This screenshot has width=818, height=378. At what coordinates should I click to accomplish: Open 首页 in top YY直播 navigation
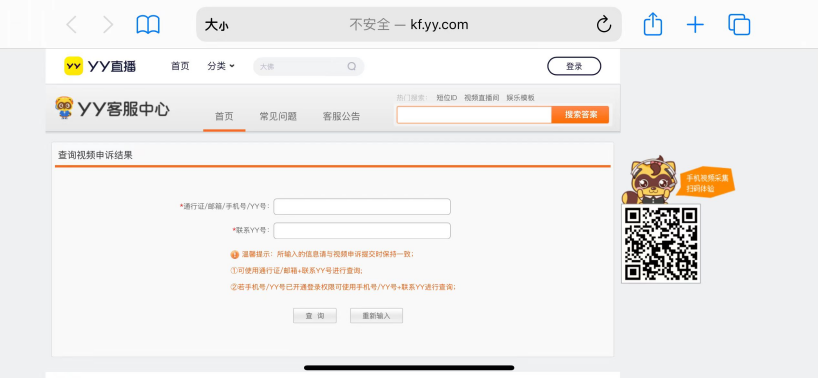click(x=180, y=66)
